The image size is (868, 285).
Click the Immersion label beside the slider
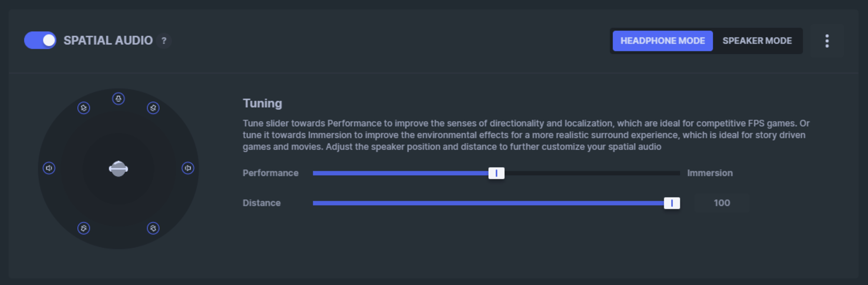pyautogui.click(x=710, y=173)
